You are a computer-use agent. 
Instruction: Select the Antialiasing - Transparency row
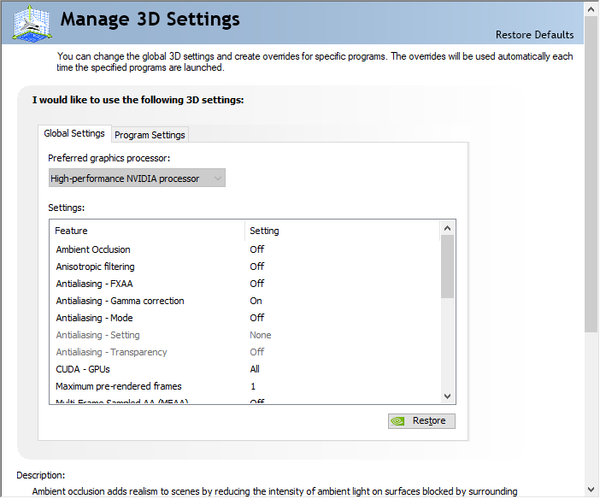(x=245, y=352)
